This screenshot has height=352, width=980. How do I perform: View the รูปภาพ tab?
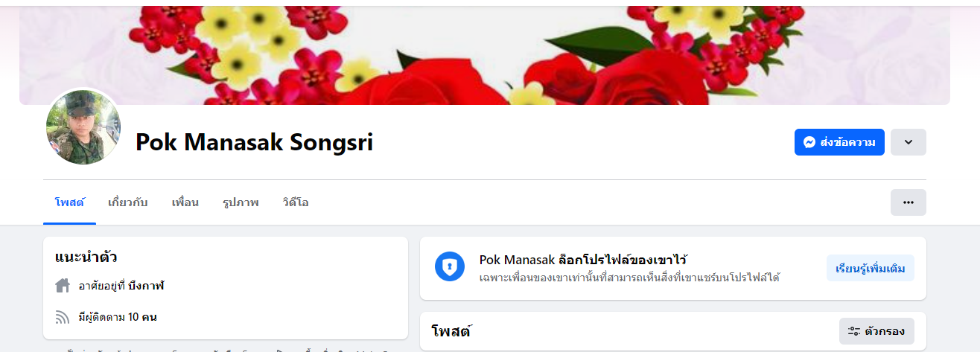click(x=241, y=202)
